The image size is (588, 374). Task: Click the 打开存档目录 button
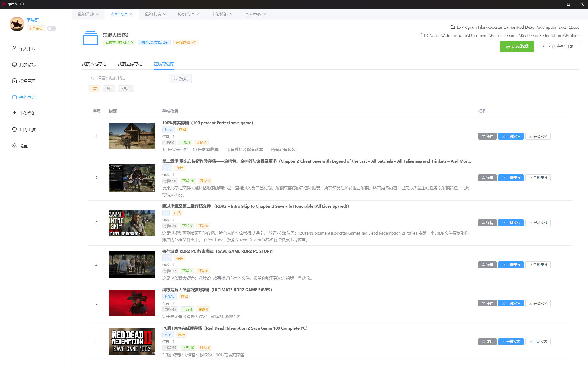(558, 46)
